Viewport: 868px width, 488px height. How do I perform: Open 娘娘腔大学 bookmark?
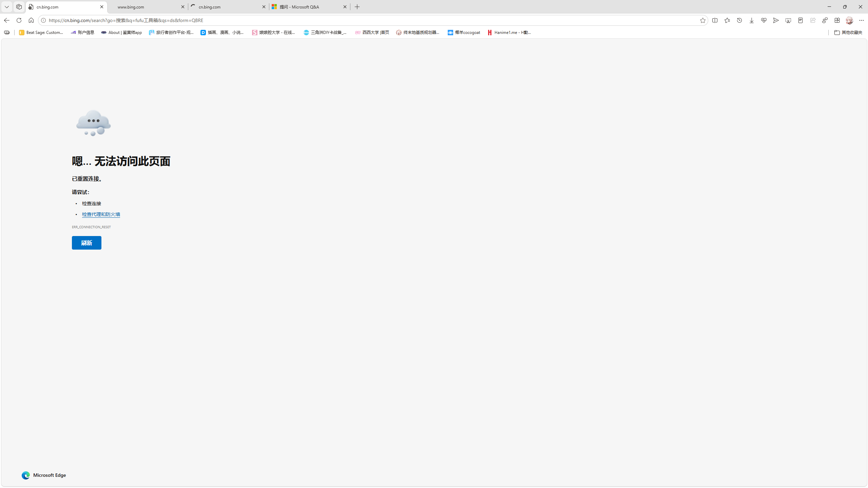point(274,33)
